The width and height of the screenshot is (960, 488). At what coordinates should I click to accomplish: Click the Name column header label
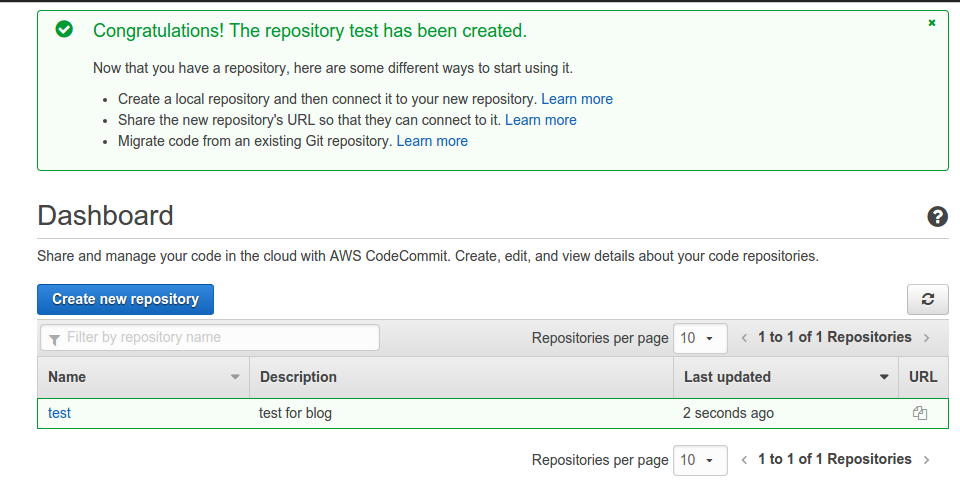click(x=67, y=377)
